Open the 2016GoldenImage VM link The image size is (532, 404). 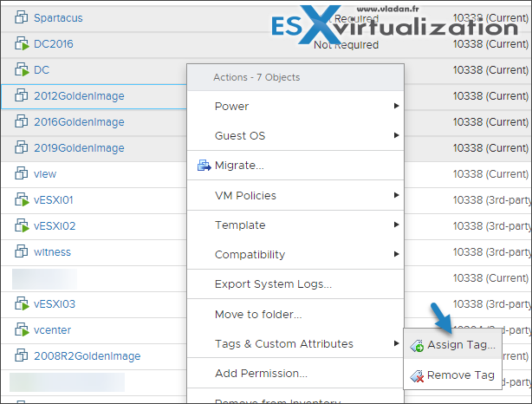[x=79, y=122]
